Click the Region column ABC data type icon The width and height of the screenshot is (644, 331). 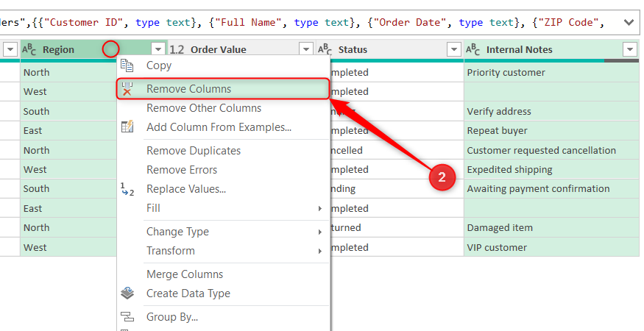pyautogui.click(x=29, y=50)
